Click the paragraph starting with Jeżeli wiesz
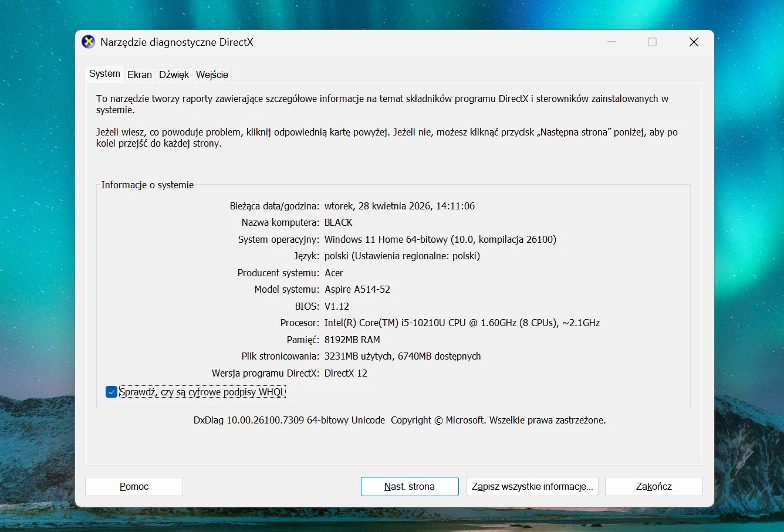 [x=387, y=138]
